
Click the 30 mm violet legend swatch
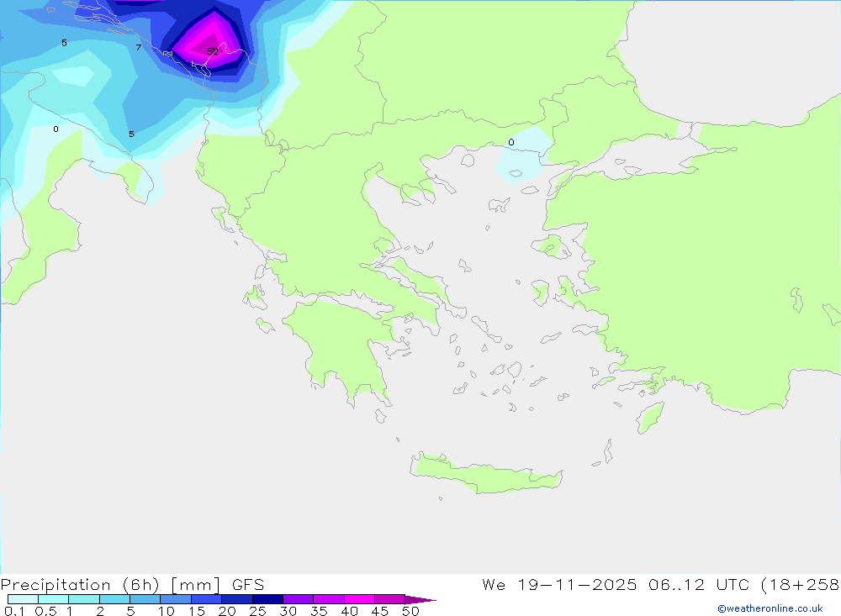pyautogui.click(x=299, y=599)
